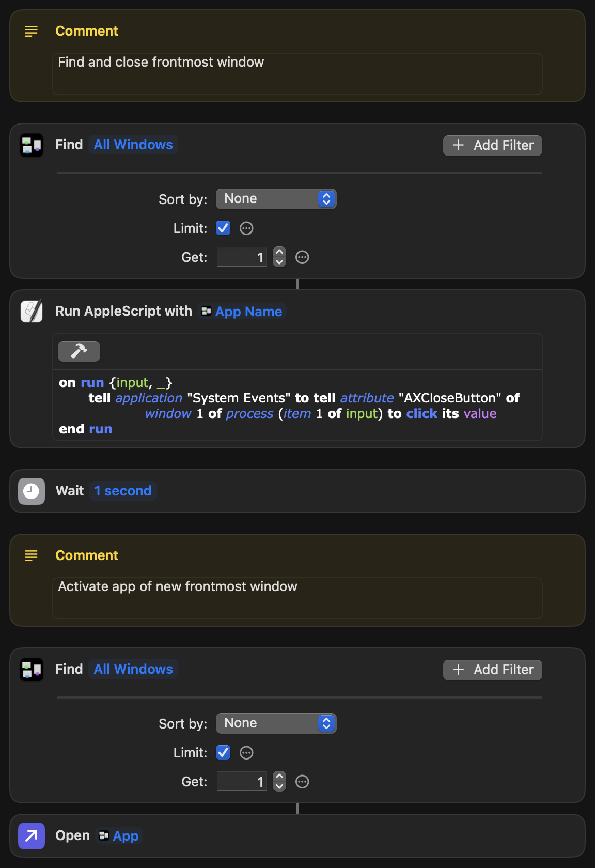Click the first Find Windows action icon
Viewport: 595px width, 868px height.
(32, 145)
